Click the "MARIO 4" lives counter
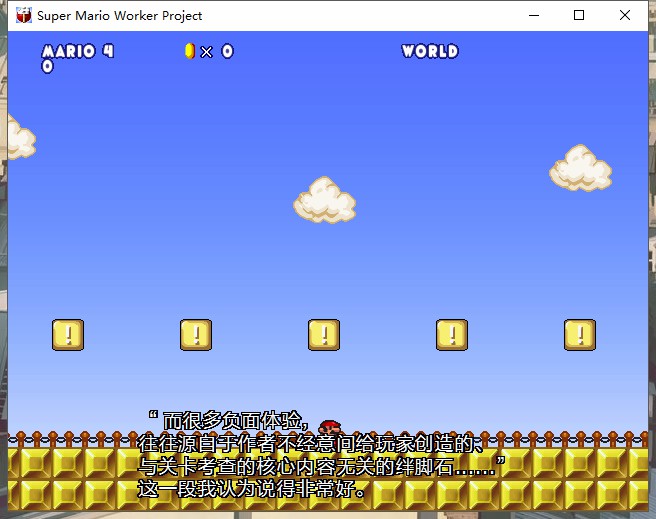The image size is (656, 519). point(78,51)
